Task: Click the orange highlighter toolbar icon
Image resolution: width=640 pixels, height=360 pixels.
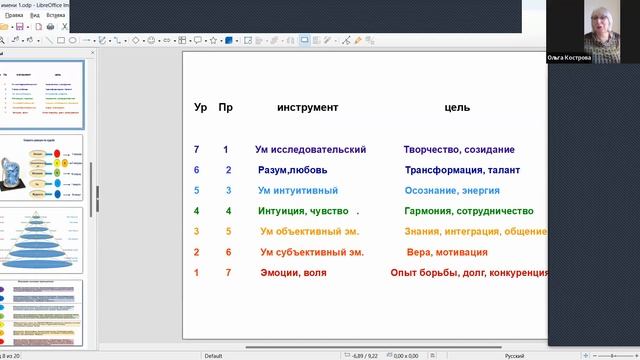Action: 358,40
